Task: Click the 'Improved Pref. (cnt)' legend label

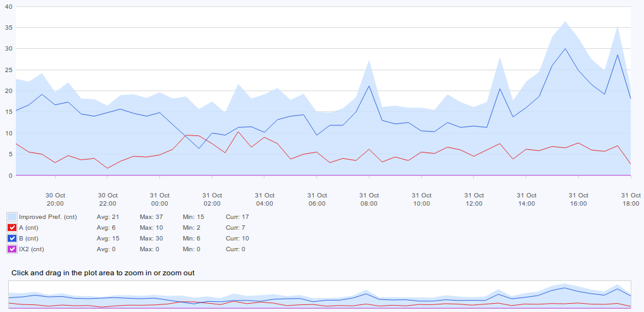Action: [48, 217]
